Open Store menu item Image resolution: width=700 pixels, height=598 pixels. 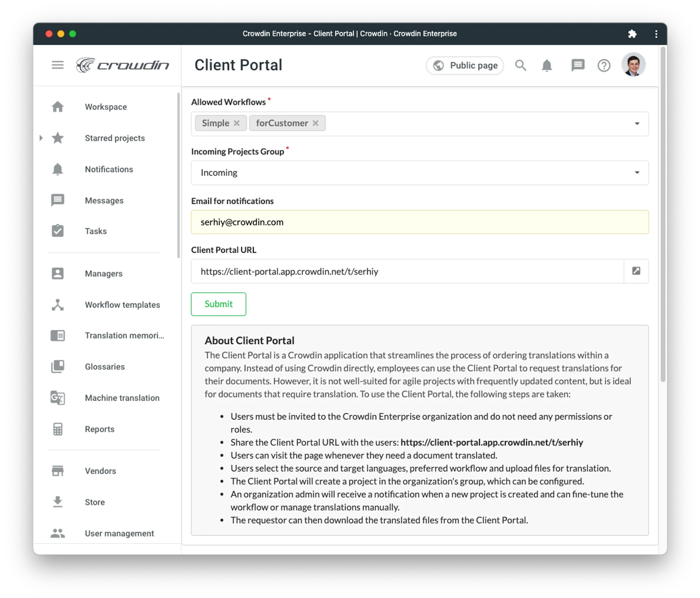95,502
